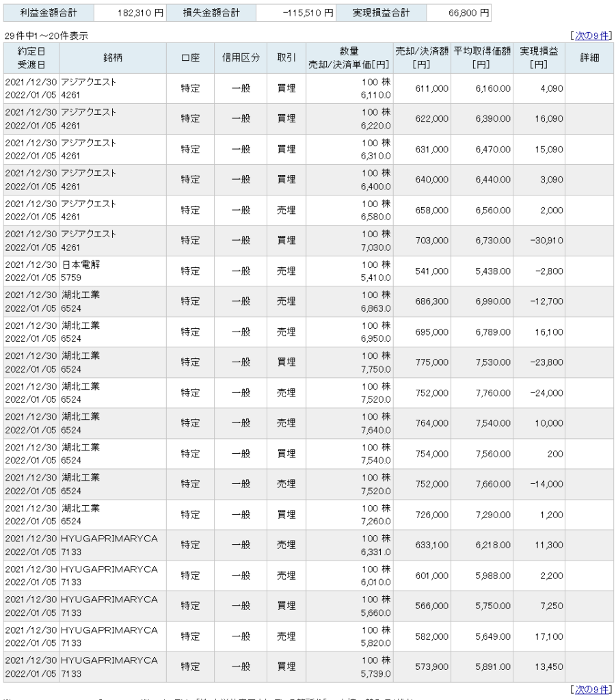Open the 次の9件 link above the table
Screen dimensions: 616x700
click(591, 36)
